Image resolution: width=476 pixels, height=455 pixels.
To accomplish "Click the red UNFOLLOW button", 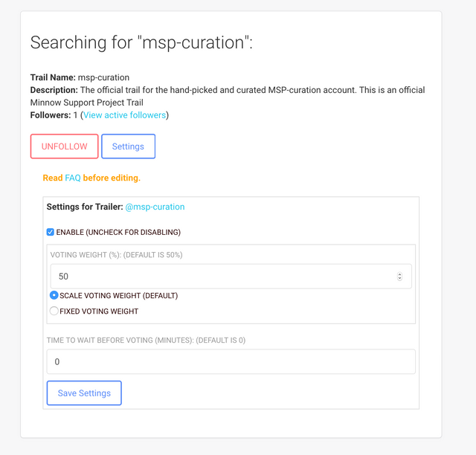I will [65, 146].
